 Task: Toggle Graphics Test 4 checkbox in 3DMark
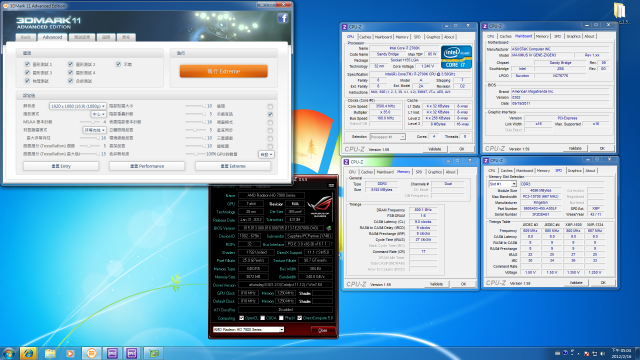[x=71, y=73]
